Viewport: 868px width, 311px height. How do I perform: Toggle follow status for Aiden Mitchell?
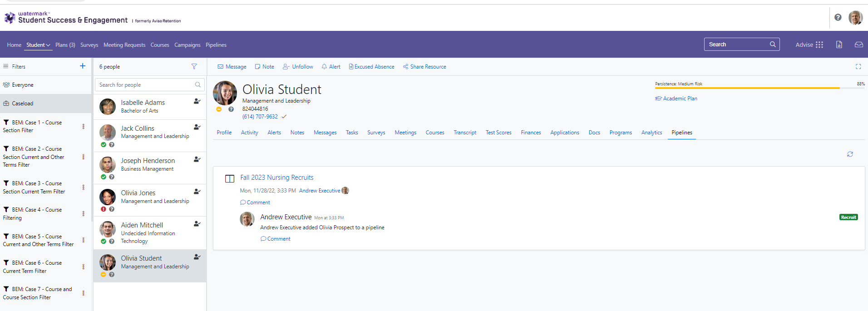pos(197,224)
